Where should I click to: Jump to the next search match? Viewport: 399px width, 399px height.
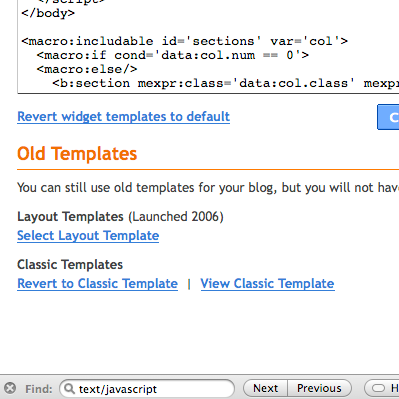coord(265,388)
